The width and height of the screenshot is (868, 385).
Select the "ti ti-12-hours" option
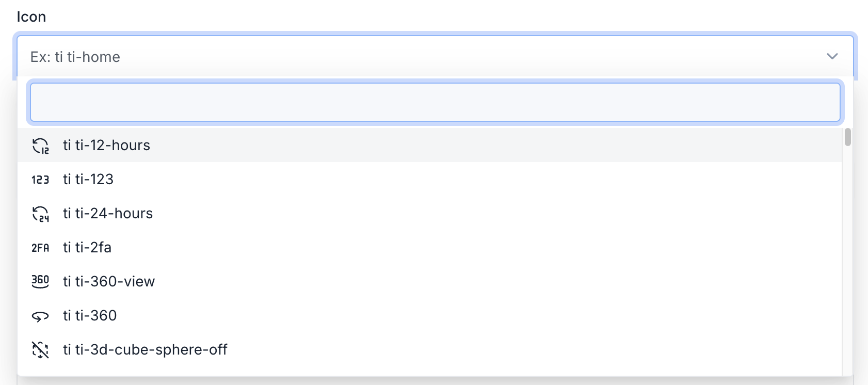click(x=107, y=146)
